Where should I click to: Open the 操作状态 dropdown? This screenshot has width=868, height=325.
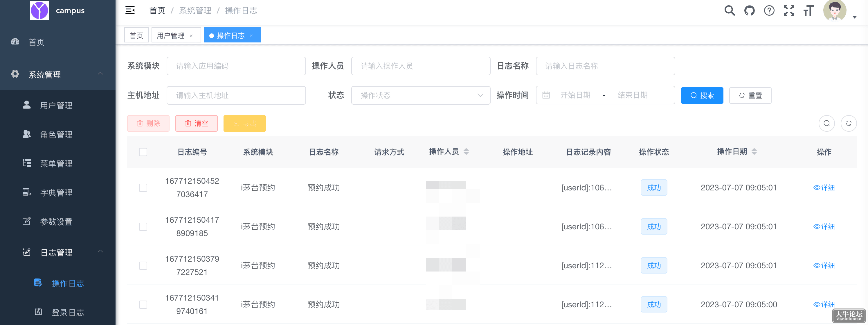click(421, 96)
